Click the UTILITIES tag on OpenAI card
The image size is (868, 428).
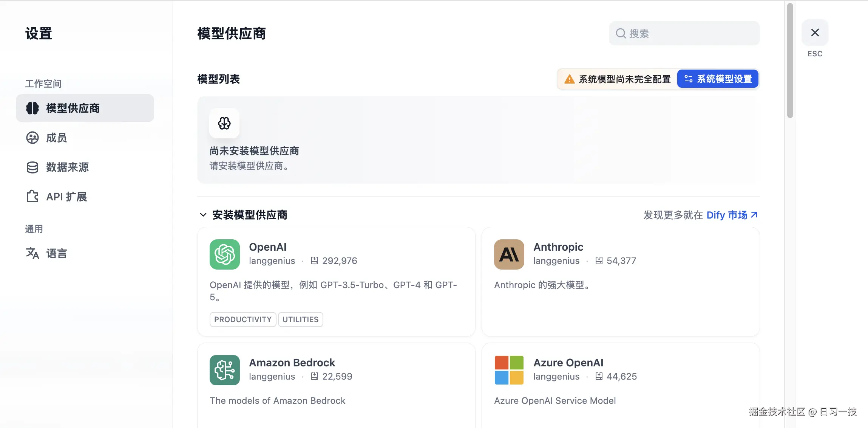pyautogui.click(x=300, y=319)
